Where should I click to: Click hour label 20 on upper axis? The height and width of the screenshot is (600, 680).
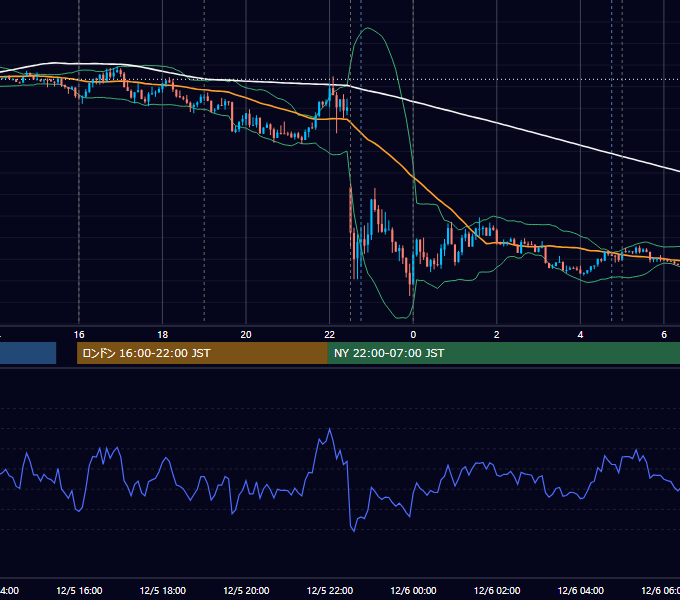click(246, 334)
